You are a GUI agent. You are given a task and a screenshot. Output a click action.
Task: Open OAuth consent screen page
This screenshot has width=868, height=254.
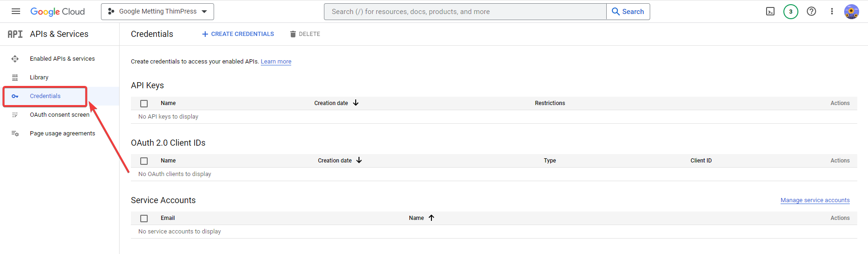60,115
